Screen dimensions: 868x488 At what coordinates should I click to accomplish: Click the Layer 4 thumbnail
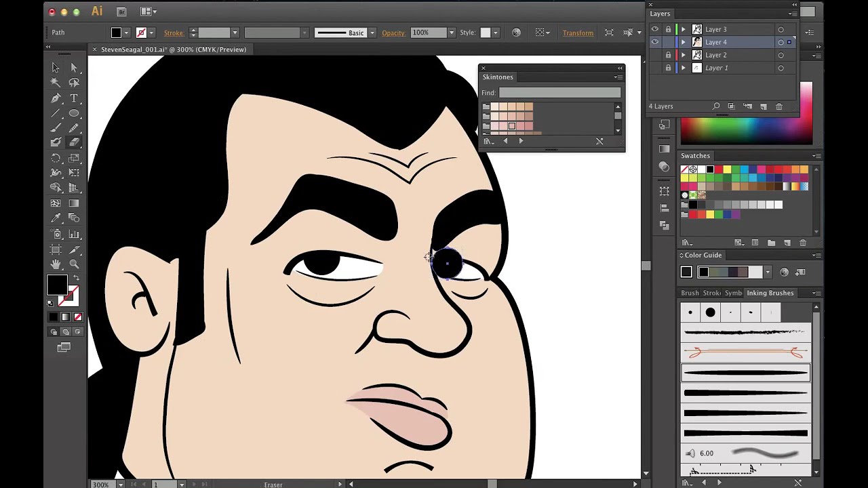click(696, 42)
